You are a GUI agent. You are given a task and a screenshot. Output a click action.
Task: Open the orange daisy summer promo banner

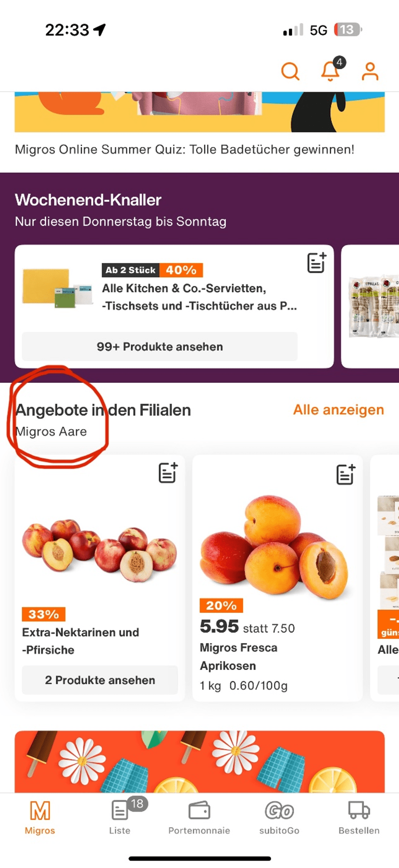(x=199, y=762)
